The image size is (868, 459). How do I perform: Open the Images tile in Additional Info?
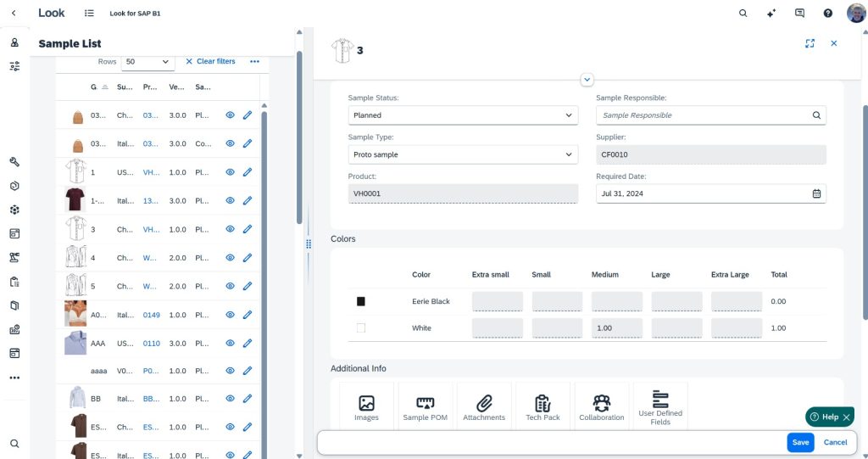click(x=366, y=407)
